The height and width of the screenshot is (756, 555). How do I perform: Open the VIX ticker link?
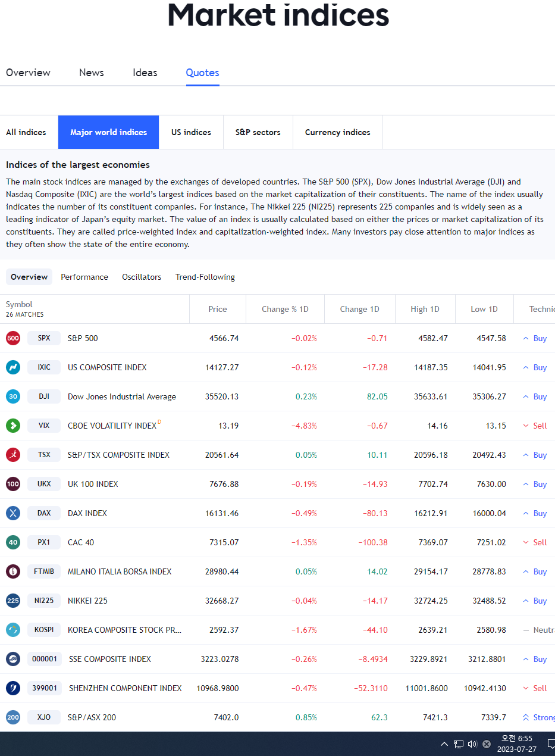44,426
